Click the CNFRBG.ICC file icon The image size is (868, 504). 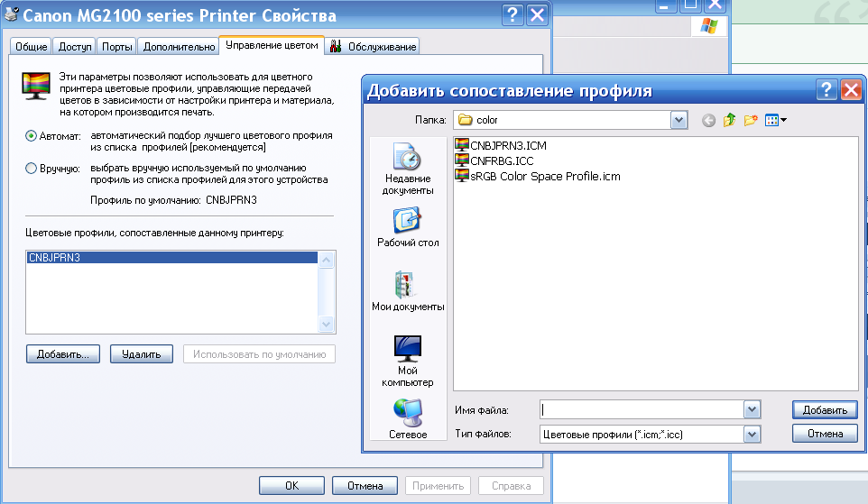[462, 160]
